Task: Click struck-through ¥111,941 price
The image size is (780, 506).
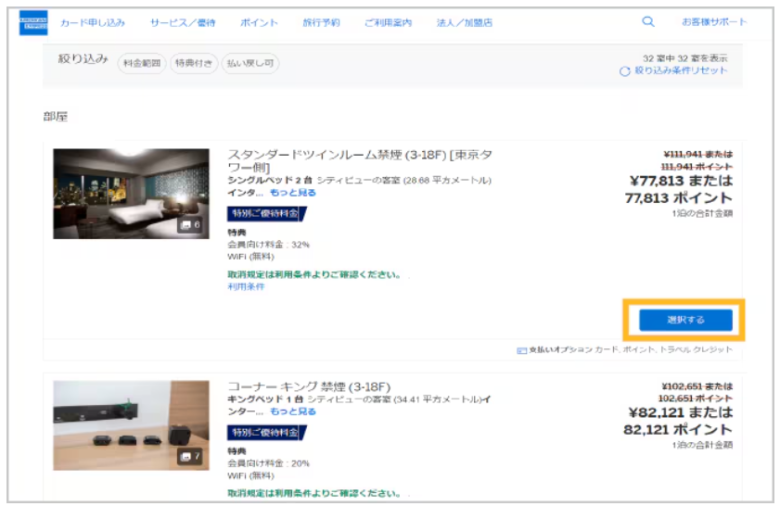Action: [x=698, y=154]
